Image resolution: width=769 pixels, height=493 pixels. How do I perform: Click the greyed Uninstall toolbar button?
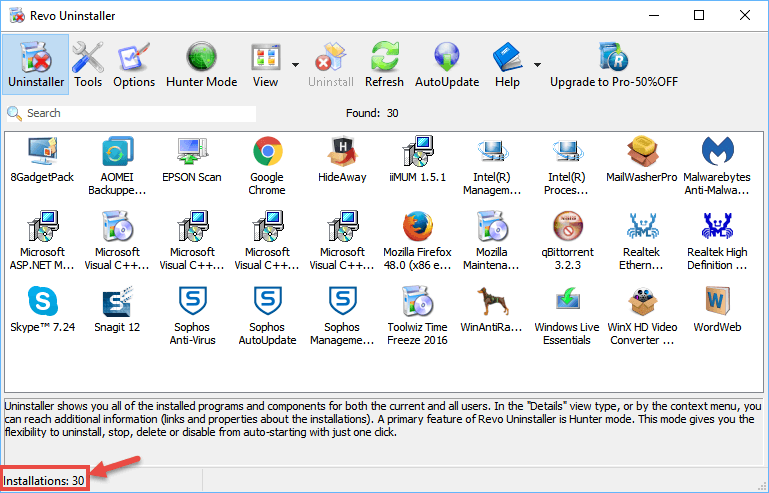pyautogui.click(x=331, y=64)
